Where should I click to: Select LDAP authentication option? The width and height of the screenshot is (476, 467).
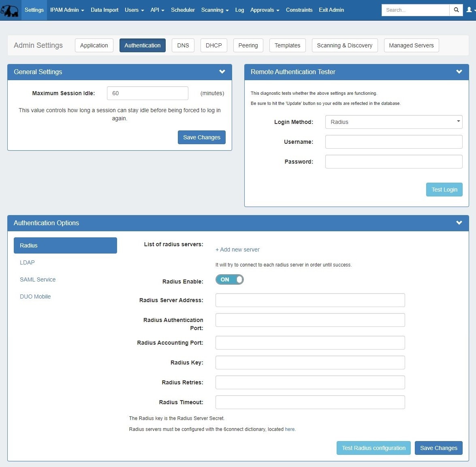(x=27, y=262)
